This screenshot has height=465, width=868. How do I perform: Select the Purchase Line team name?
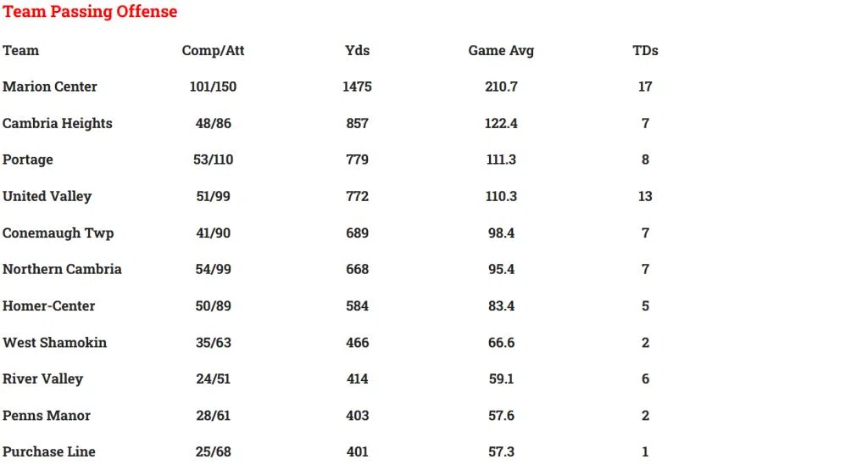coord(49,451)
